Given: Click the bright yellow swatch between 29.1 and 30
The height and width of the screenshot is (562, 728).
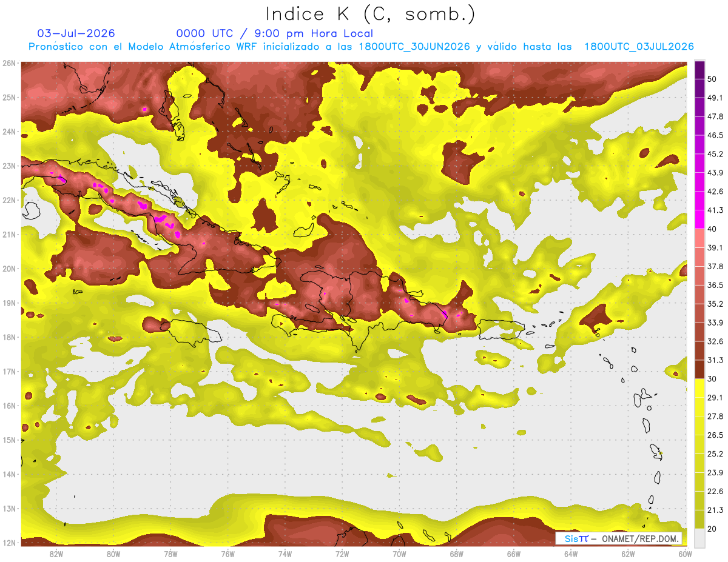Looking at the screenshot, I should tap(699, 388).
